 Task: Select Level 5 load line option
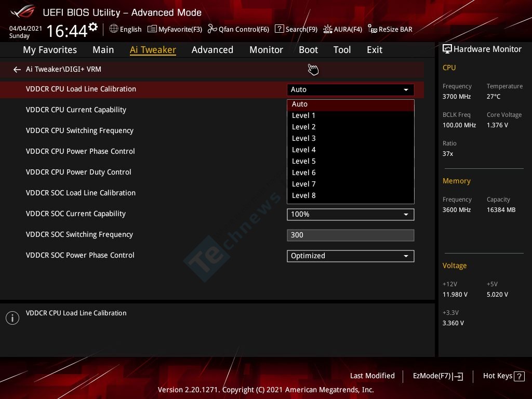click(351, 162)
